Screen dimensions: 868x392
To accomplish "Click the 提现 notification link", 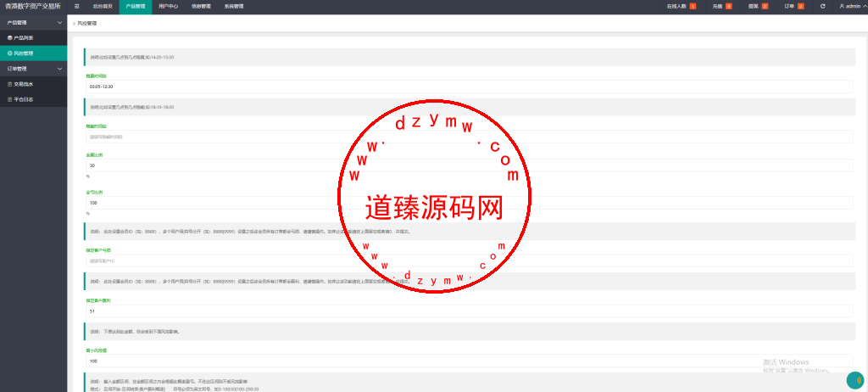I will 754,7.
